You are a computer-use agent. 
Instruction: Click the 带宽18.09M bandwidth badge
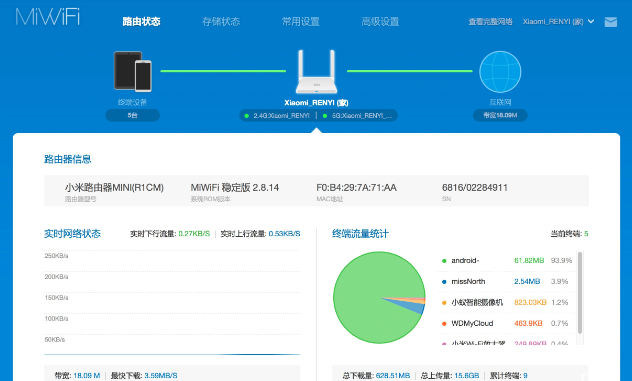pos(500,115)
